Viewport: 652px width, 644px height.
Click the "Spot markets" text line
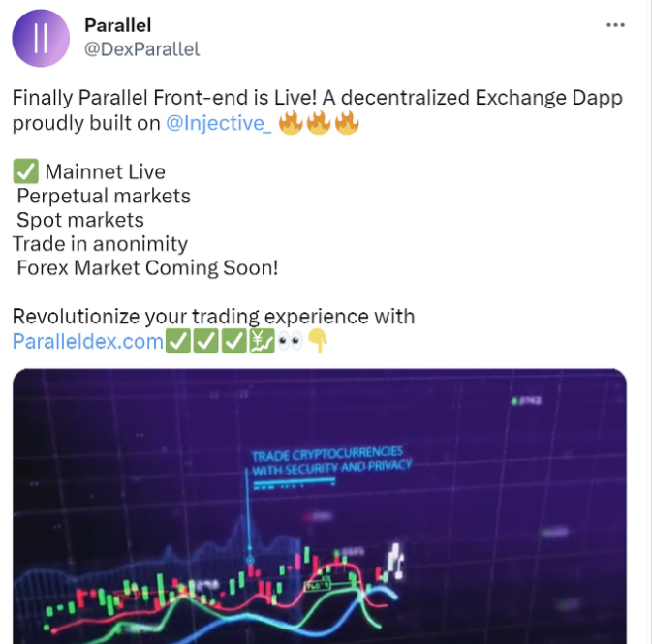click(80, 221)
